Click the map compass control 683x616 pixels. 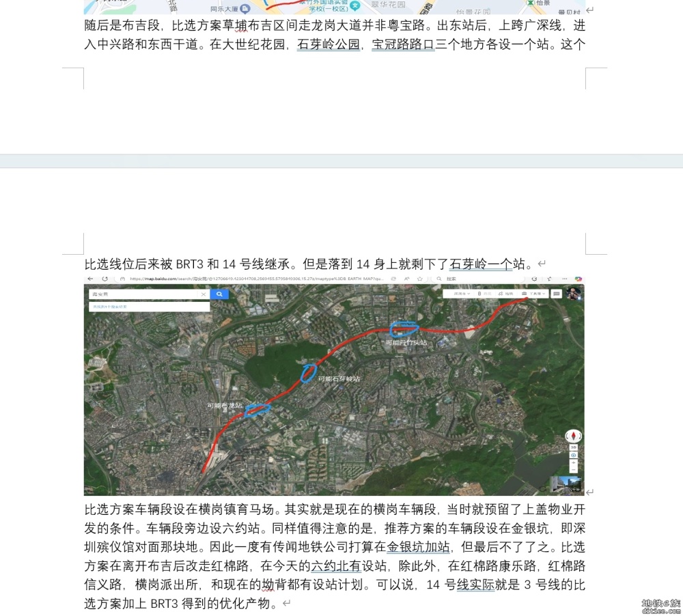[573, 436]
